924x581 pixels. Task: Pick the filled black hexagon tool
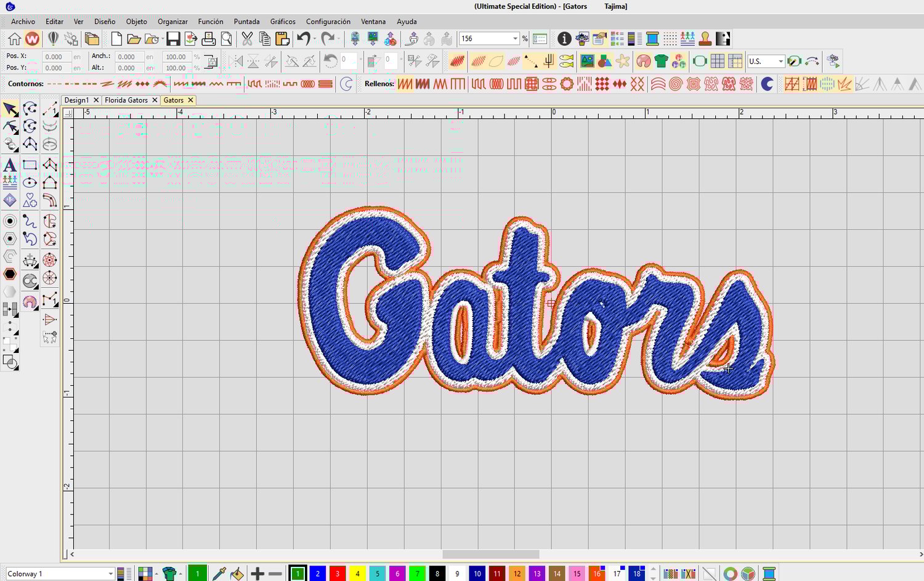tap(10, 274)
